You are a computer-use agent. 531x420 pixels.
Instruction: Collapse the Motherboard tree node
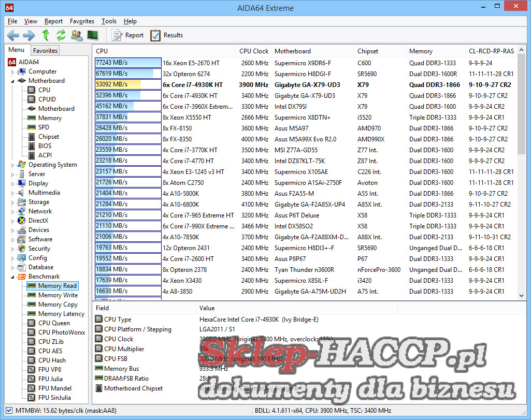[x=12, y=81]
